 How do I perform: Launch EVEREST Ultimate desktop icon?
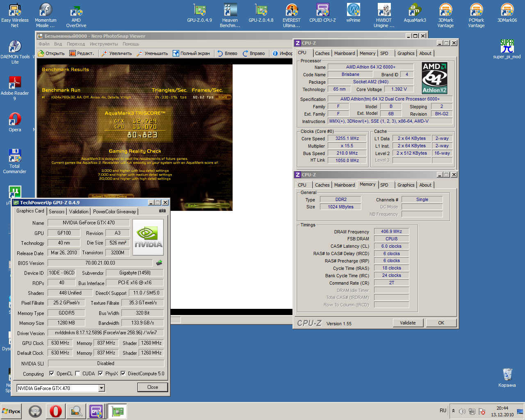click(292, 16)
